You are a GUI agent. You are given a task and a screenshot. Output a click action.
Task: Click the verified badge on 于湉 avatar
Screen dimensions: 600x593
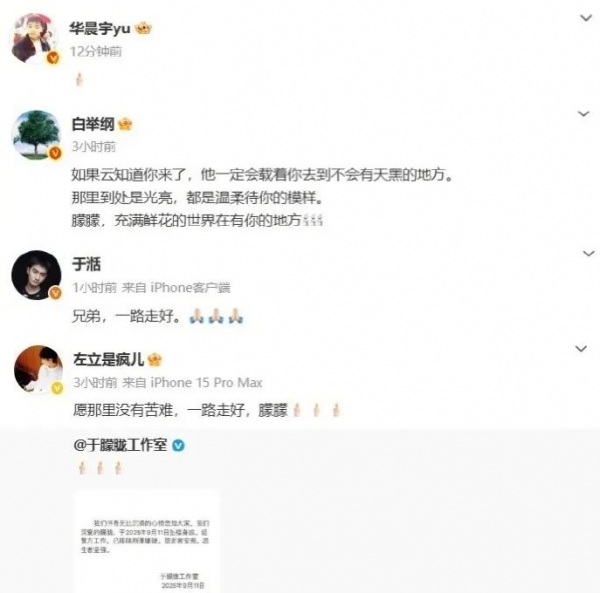tap(56, 293)
